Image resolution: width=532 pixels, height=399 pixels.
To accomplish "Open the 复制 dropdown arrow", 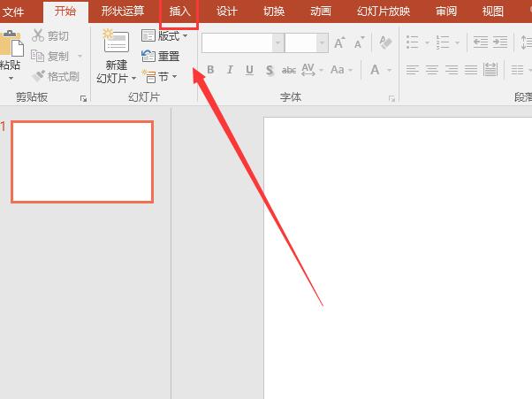I will (80, 56).
